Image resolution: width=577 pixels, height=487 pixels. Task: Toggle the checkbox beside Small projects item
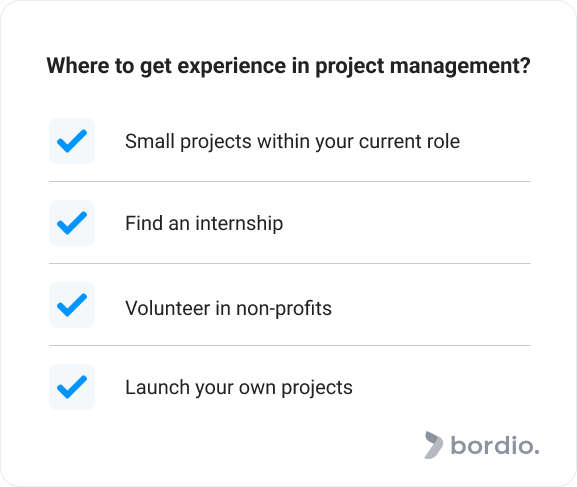[x=72, y=141]
